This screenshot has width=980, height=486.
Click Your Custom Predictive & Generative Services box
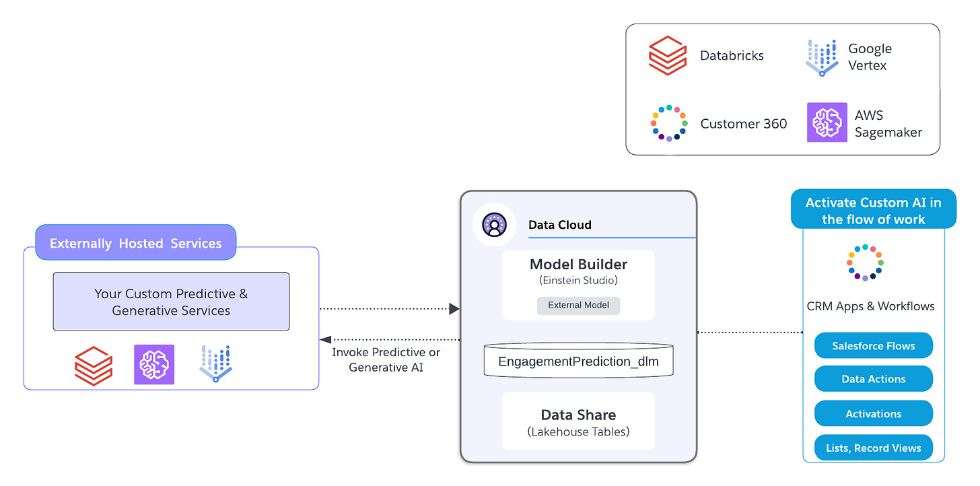(171, 302)
